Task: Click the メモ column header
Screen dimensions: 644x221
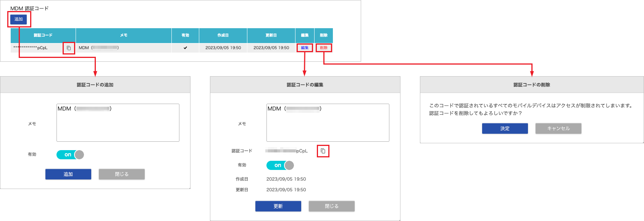Action: tap(124, 35)
